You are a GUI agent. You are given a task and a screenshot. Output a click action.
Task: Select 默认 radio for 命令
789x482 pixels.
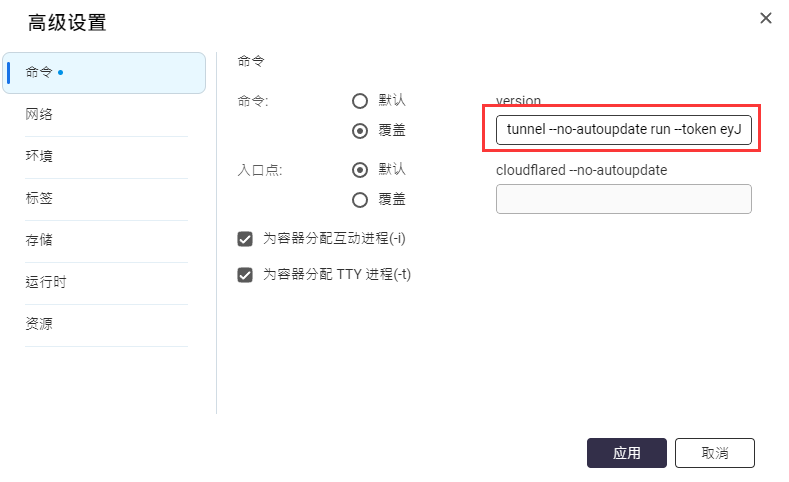pyautogui.click(x=360, y=101)
